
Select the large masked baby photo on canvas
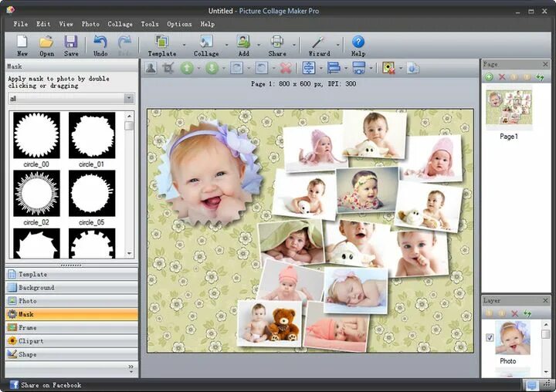tap(209, 174)
